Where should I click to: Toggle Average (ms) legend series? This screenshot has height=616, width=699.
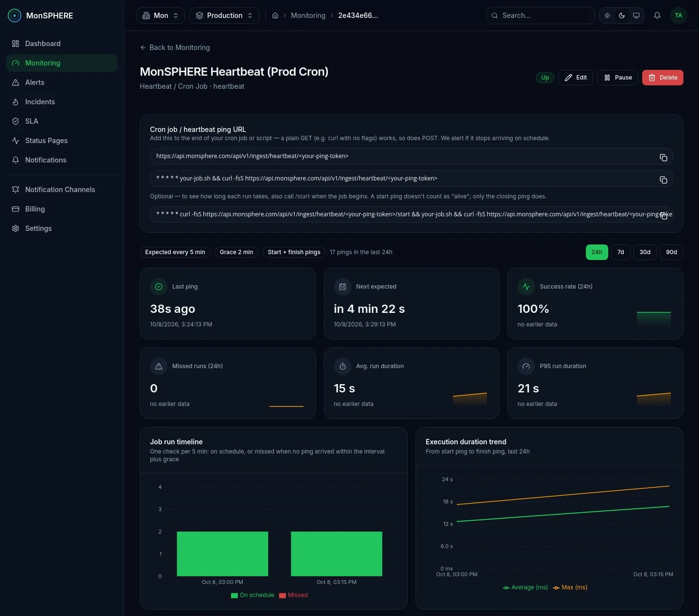click(525, 587)
